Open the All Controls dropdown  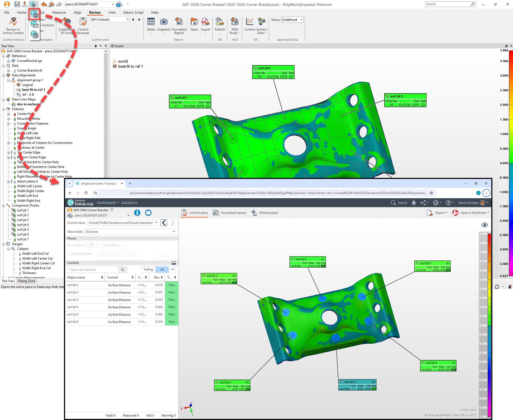coord(110,20)
